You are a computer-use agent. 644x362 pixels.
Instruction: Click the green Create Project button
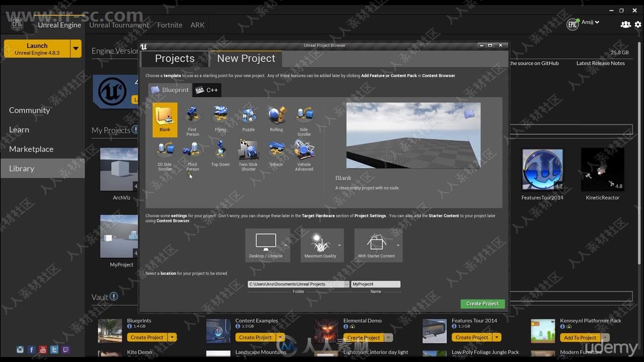tap(482, 304)
